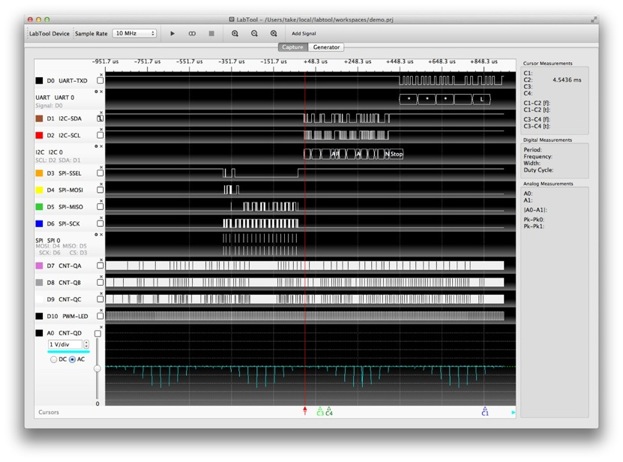Screen dimensions: 623x462
Task: Click the continuous capture loop icon
Action: [x=192, y=33]
